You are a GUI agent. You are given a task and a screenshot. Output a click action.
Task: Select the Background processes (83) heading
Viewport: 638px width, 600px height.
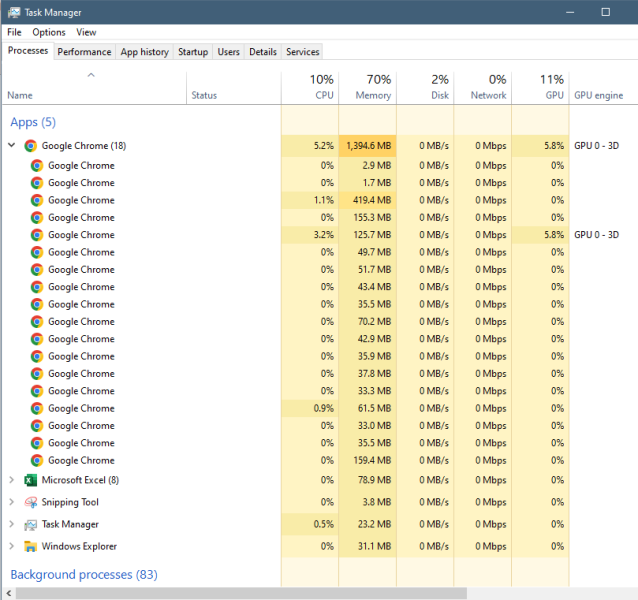83,575
